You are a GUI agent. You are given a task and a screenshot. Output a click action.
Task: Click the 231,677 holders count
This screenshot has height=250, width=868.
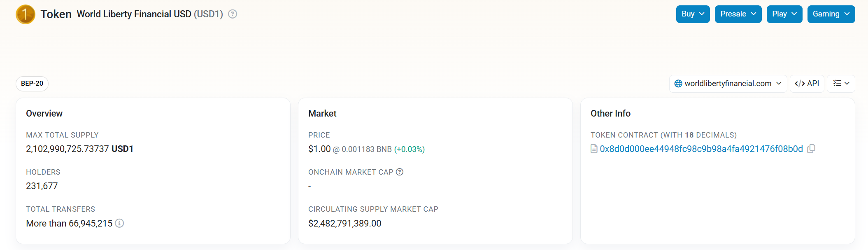(42, 186)
